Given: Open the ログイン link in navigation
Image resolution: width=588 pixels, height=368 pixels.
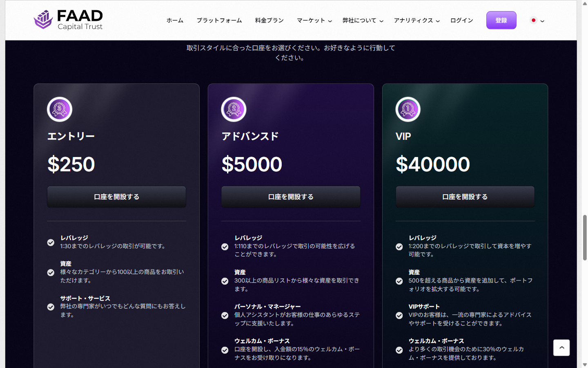Looking at the screenshot, I should point(462,20).
